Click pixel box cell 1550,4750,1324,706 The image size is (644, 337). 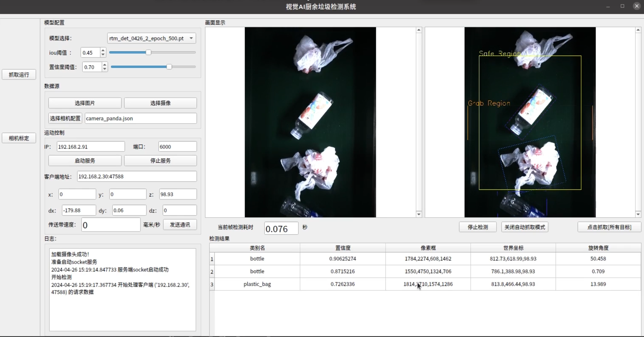(428, 271)
